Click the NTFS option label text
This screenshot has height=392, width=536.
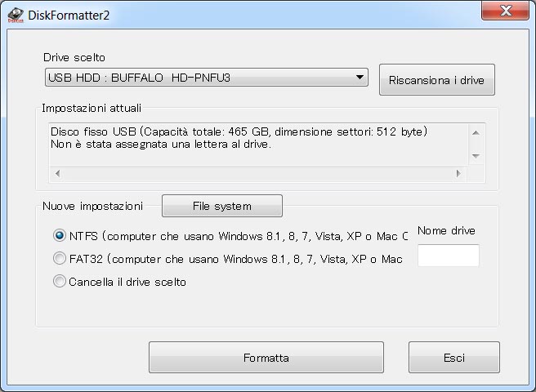coord(237,236)
